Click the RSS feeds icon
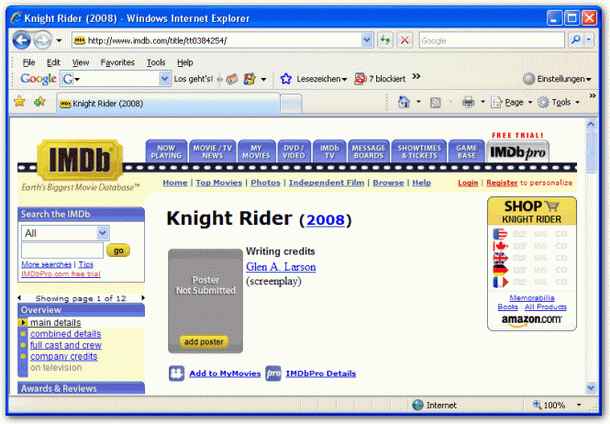The width and height of the screenshot is (610, 424). click(435, 103)
